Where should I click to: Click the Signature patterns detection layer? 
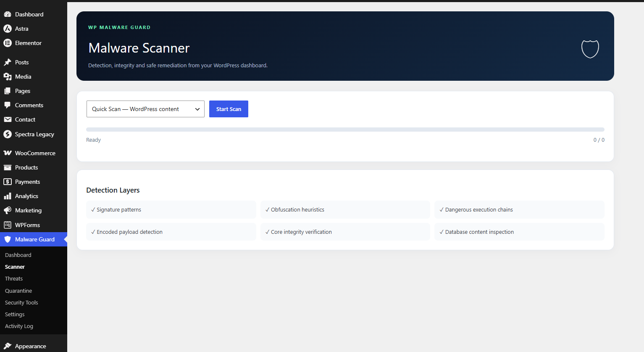click(171, 209)
